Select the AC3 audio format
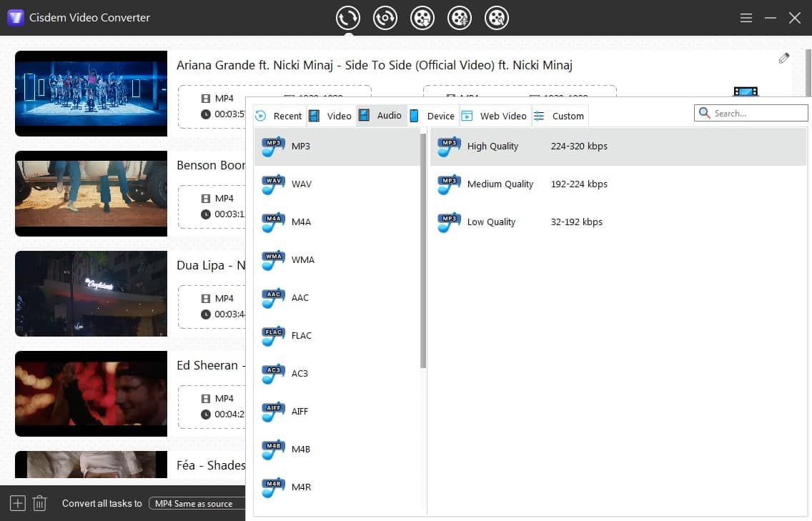The width and height of the screenshot is (812, 521). [299, 373]
